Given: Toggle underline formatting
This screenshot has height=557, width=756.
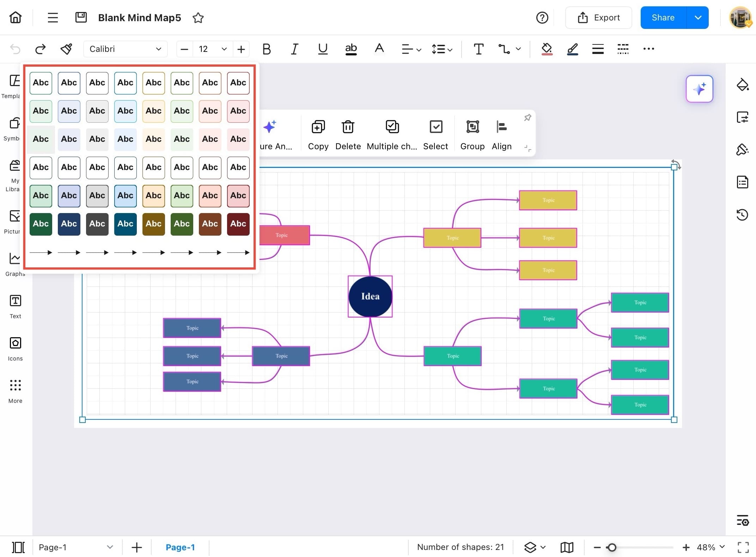Looking at the screenshot, I should 322,49.
